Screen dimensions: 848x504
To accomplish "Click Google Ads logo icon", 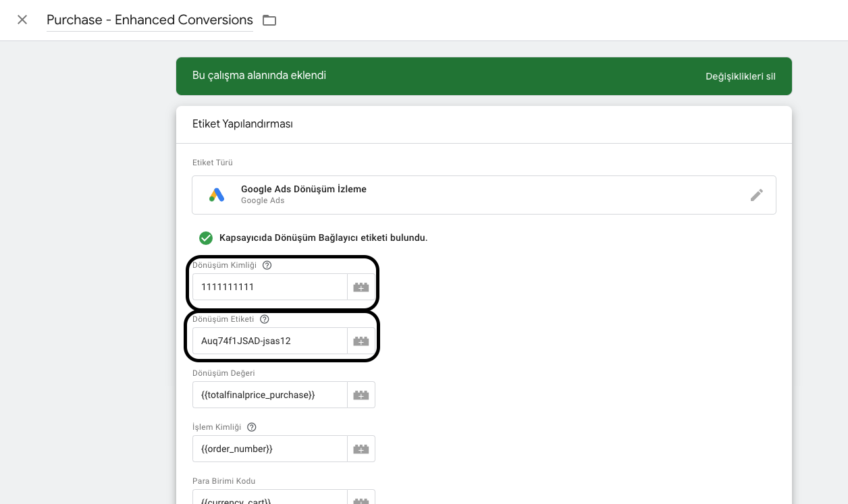I will tap(217, 195).
